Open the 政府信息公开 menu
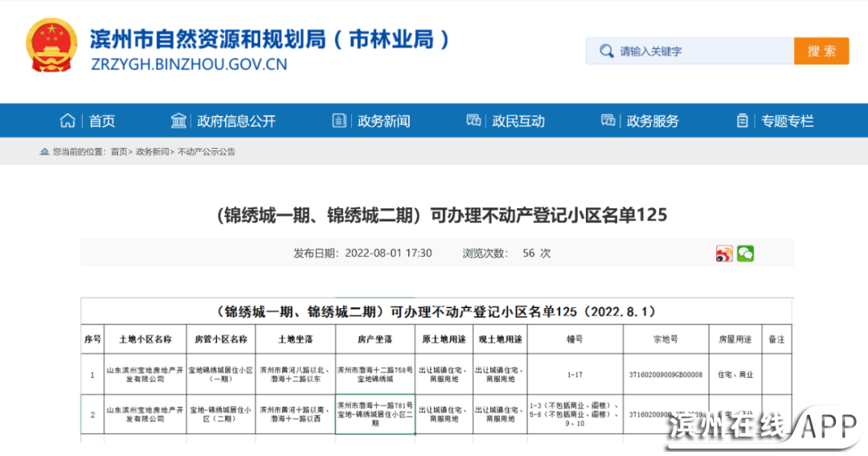Viewport: 868px width, 456px height. 236,121
